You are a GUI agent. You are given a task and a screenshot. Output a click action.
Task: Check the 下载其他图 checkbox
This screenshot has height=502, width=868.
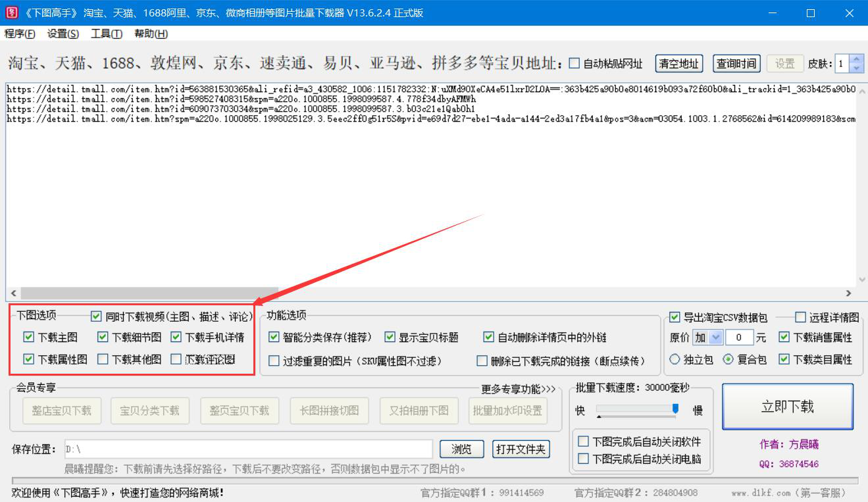pos(103,359)
